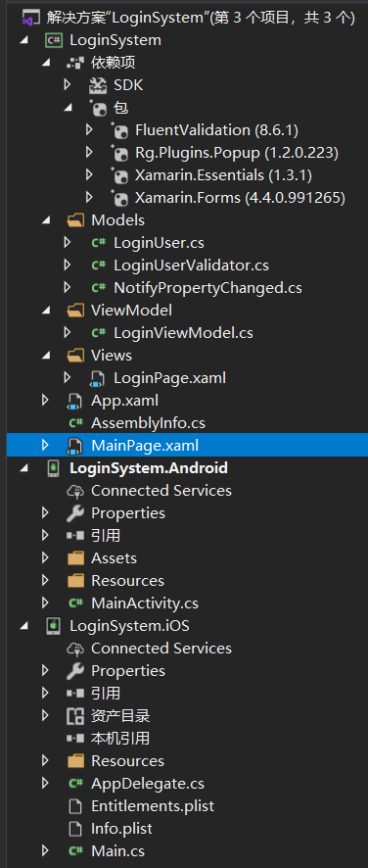
Task: Collapse the 包 packages node
Action: click(x=68, y=108)
